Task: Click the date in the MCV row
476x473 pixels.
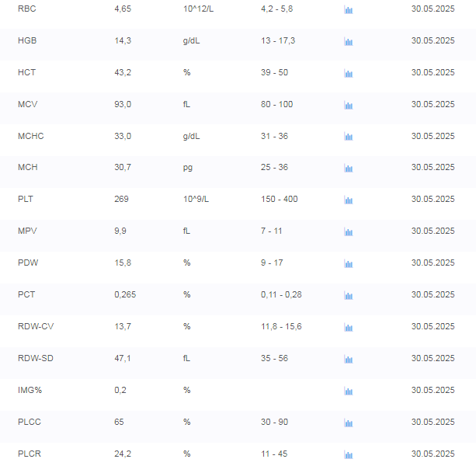Action: 433,104
